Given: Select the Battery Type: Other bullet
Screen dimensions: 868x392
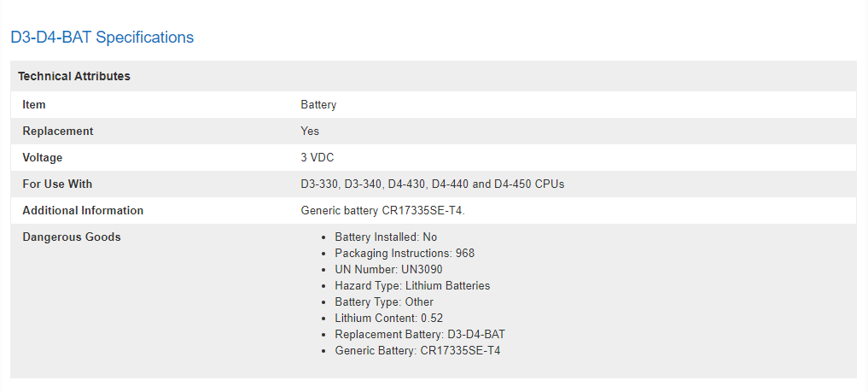Looking at the screenshot, I should pos(384,302).
